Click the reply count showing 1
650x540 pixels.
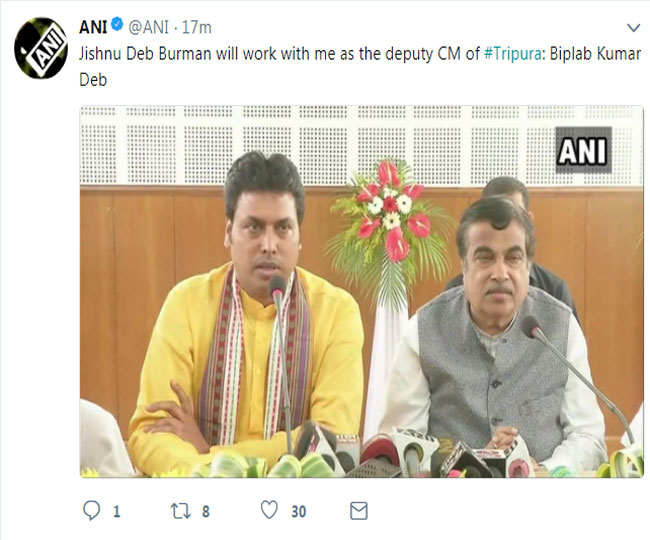tap(116, 512)
